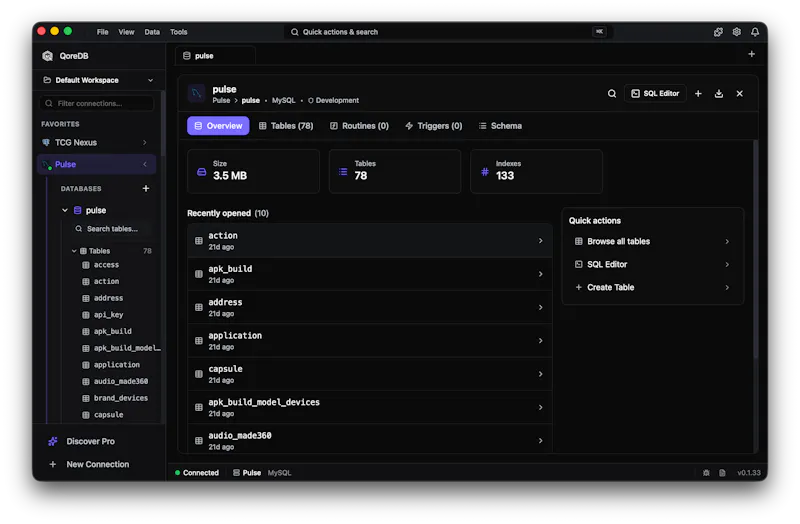This screenshot has height=524, width=800.
Task: Click the table icon of the capsule recent row
Action: tap(198, 374)
